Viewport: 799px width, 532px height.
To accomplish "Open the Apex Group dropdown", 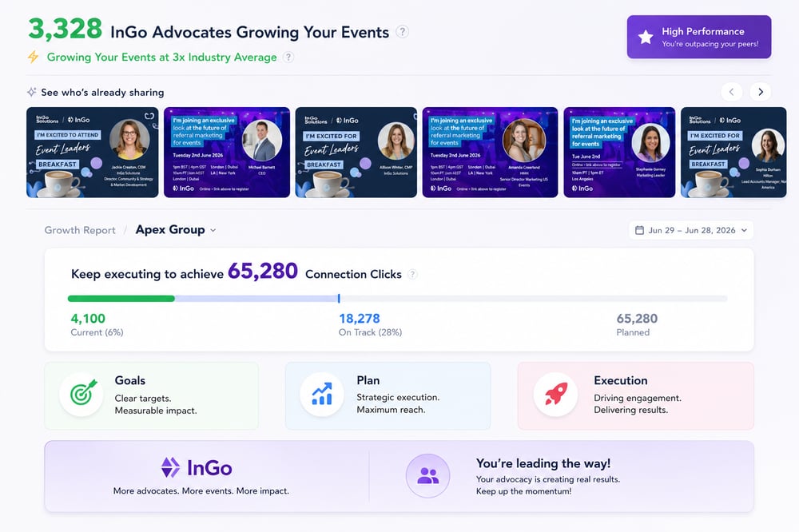I will (176, 230).
